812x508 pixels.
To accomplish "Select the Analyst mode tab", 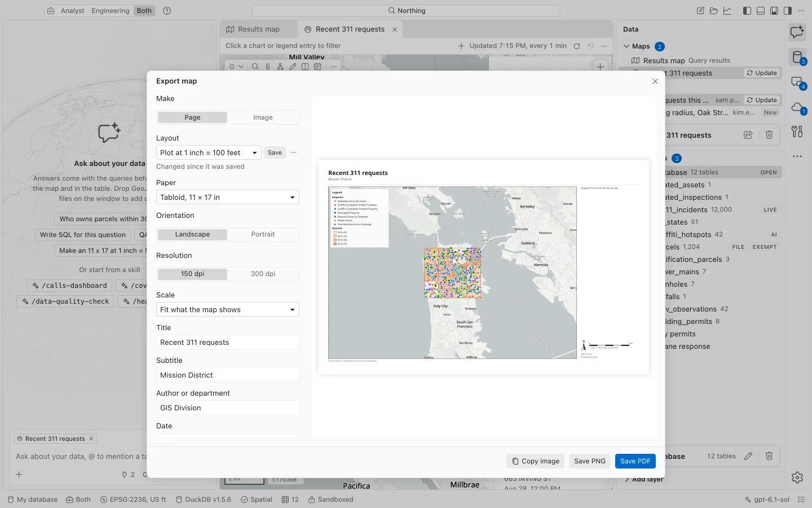I will tap(73, 11).
